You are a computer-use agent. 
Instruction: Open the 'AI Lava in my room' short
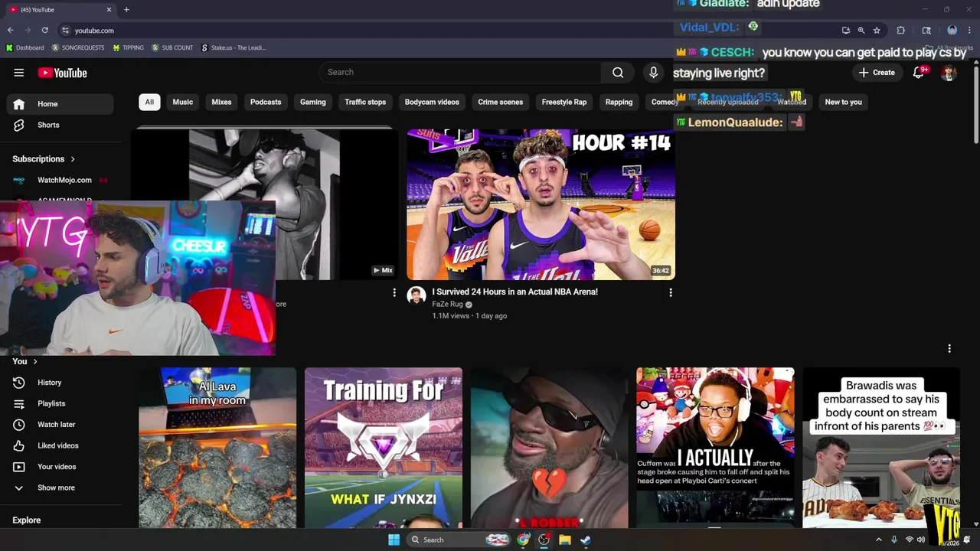point(217,448)
